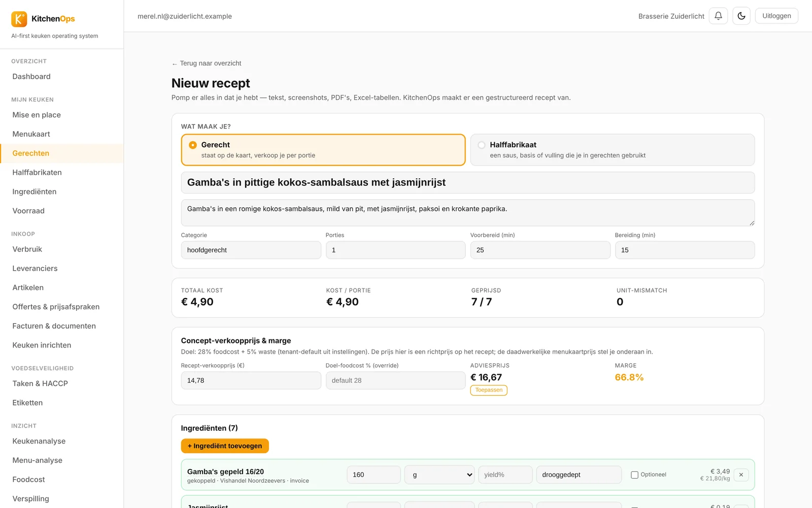This screenshot has height=508, width=812.
Task: Open the unit dropdown showing g
Action: click(x=439, y=474)
